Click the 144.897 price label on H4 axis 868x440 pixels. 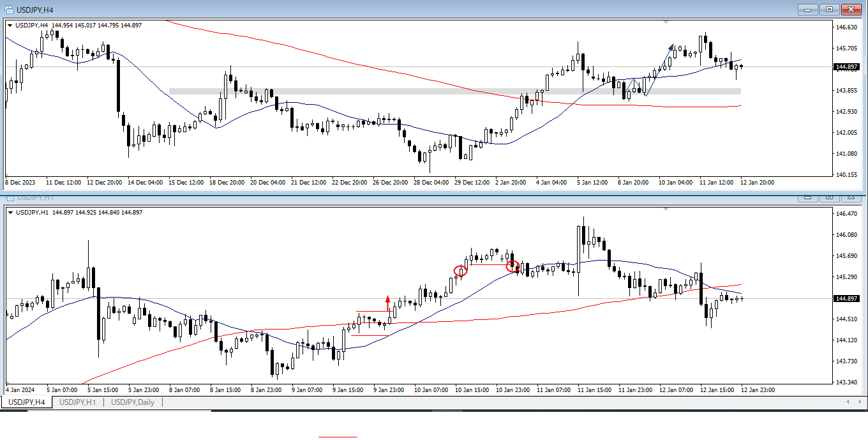coord(848,67)
